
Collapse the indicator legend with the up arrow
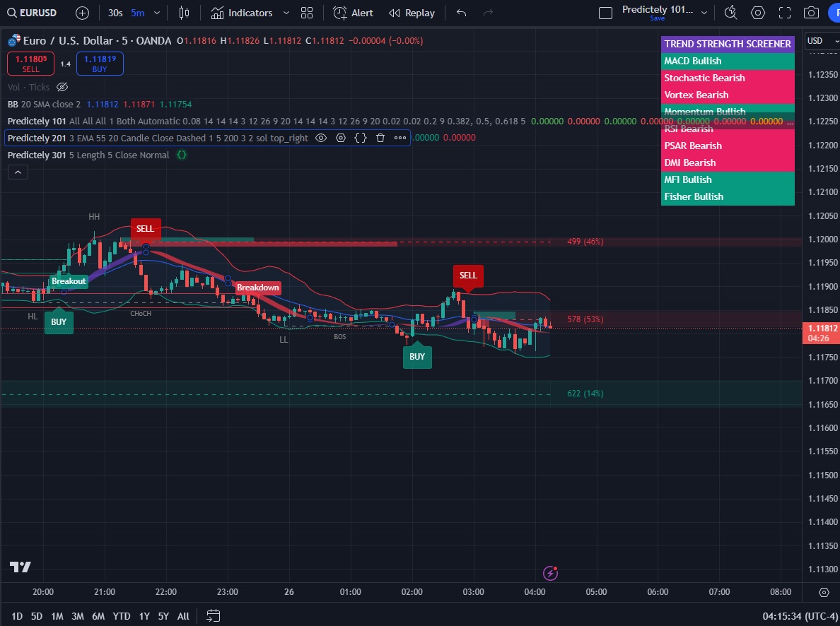click(18, 172)
